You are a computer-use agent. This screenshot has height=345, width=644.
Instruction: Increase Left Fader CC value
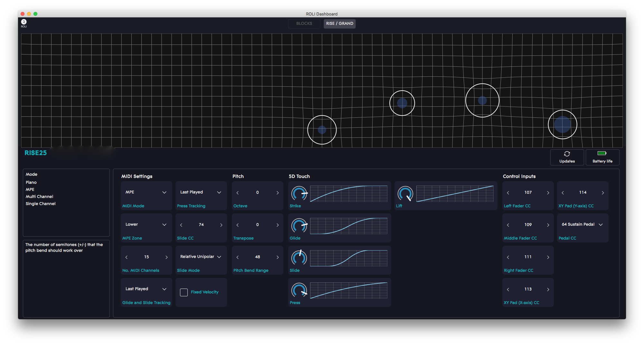tap(548, 193)
